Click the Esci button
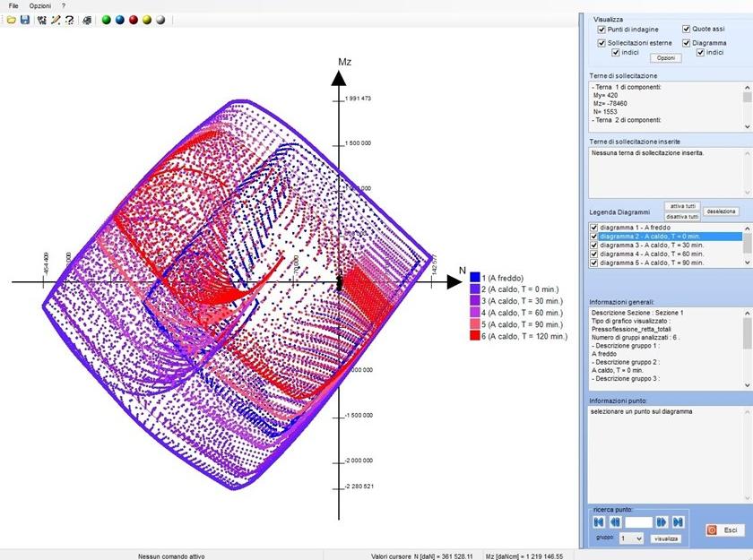The image size is (753, 560). 723,530
